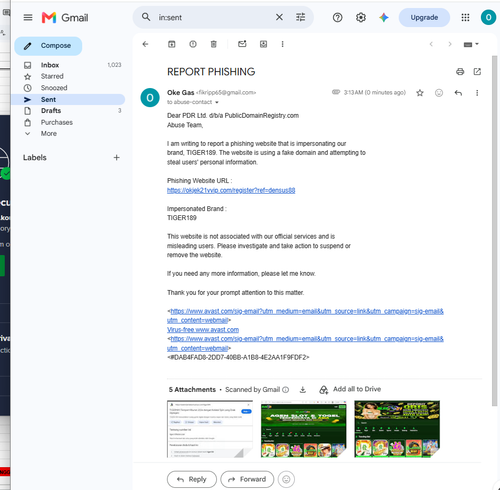Open the account profile avatar
Image resolution: width=500 pixels, height=490 pixels.
[x=488, y=17]
